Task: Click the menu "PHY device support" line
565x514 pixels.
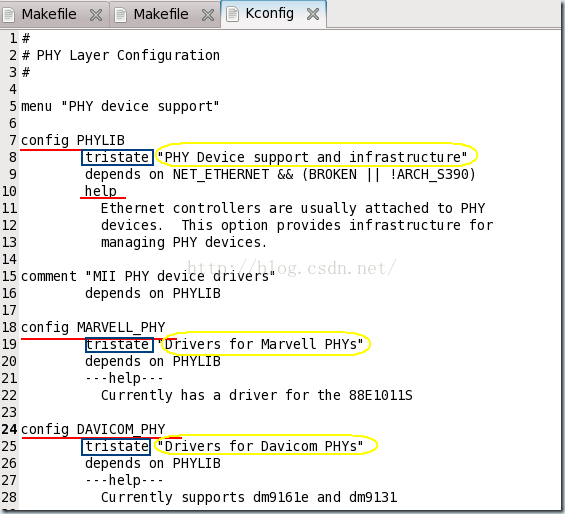Action: (120, 107)
